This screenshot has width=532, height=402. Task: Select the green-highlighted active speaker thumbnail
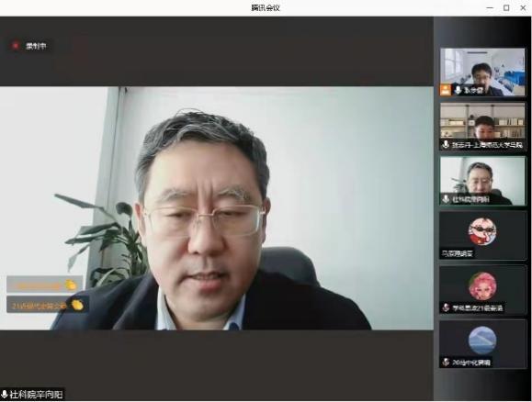(x=482, y=181)
